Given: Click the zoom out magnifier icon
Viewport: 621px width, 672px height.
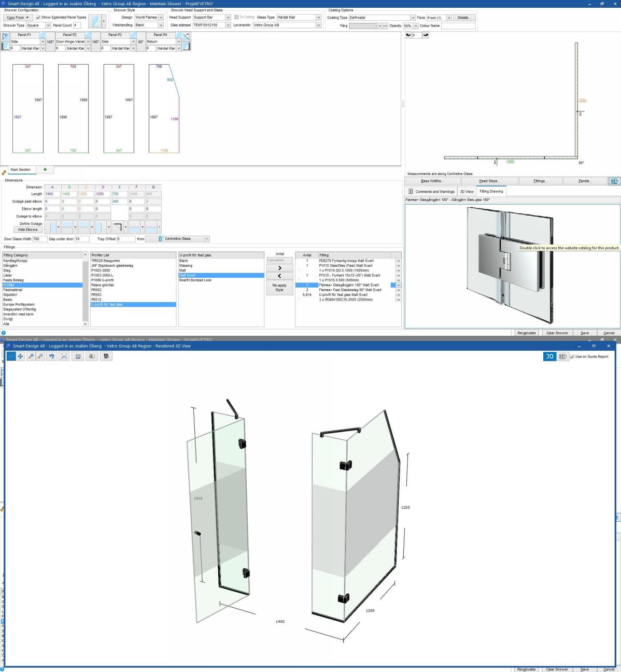Looking at the screenshot, I should tap(40, 356).
